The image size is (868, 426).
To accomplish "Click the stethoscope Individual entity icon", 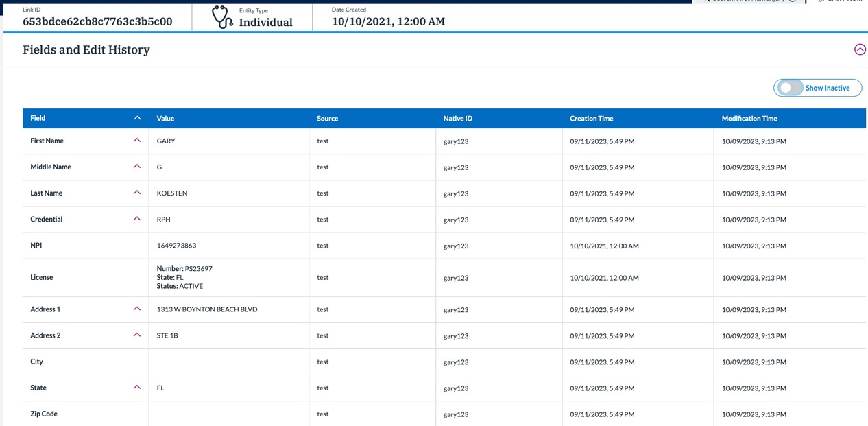I will (221, 17).
